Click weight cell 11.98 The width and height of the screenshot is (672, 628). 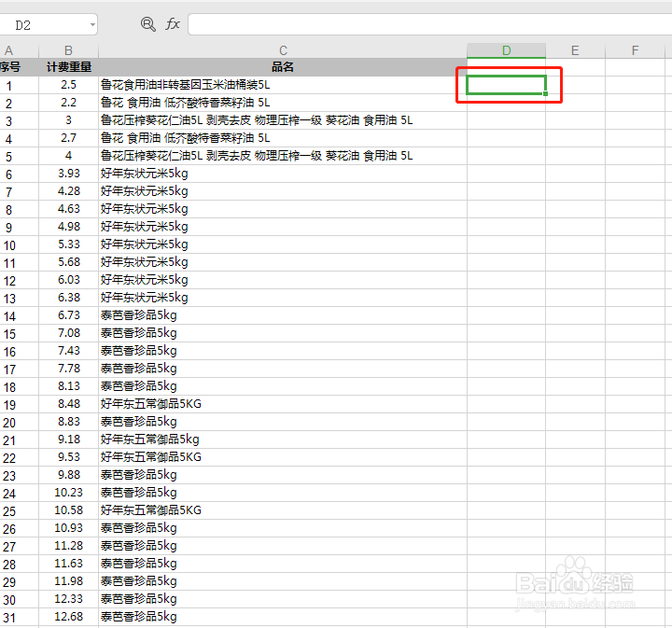(x=68, y=581)
